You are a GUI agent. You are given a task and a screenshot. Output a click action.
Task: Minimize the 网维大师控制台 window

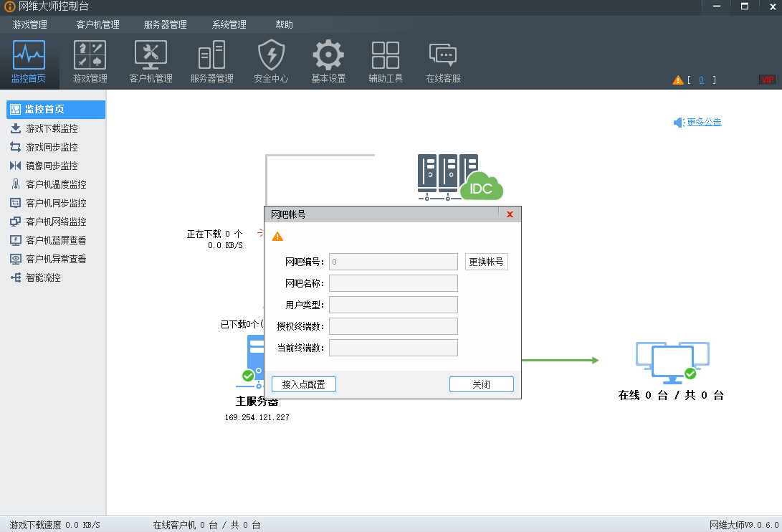(717, 6)
